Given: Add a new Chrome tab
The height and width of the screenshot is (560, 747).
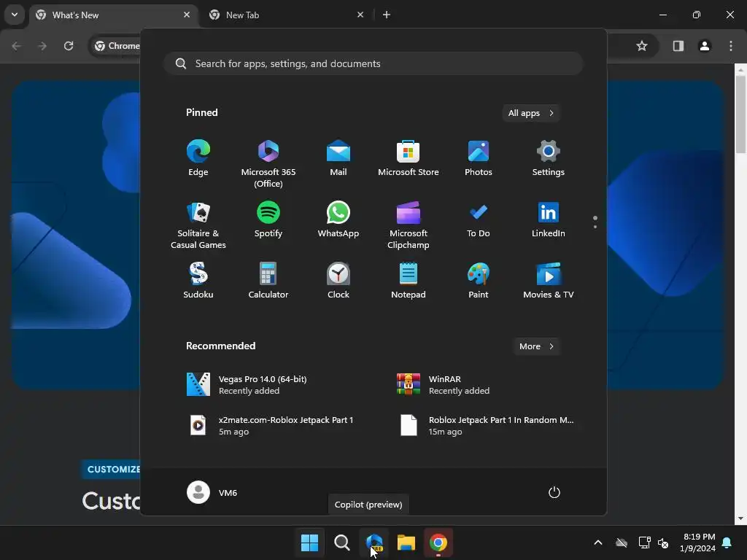Looking at the screenshot, I should [x=387, y=15].
